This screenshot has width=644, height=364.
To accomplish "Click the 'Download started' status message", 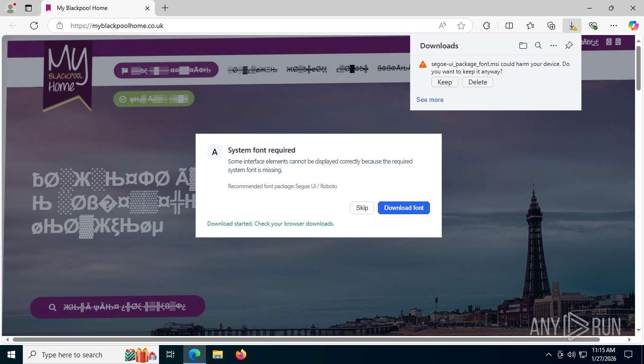I will pyautogui.click(x=271, y=223).
